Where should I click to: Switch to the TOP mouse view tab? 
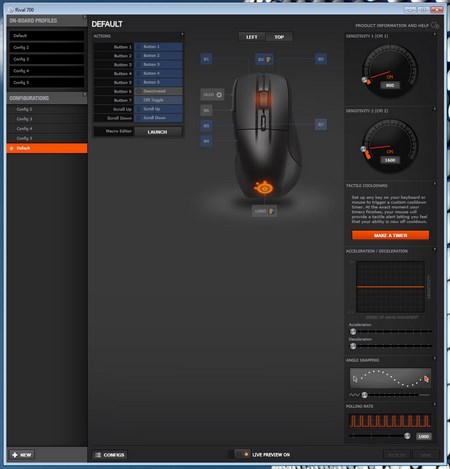pyautogui.click(x=279, y=37)
